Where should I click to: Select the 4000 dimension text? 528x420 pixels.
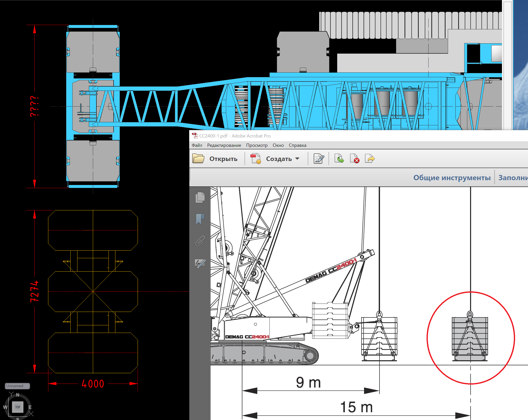[x=93, y=384]
